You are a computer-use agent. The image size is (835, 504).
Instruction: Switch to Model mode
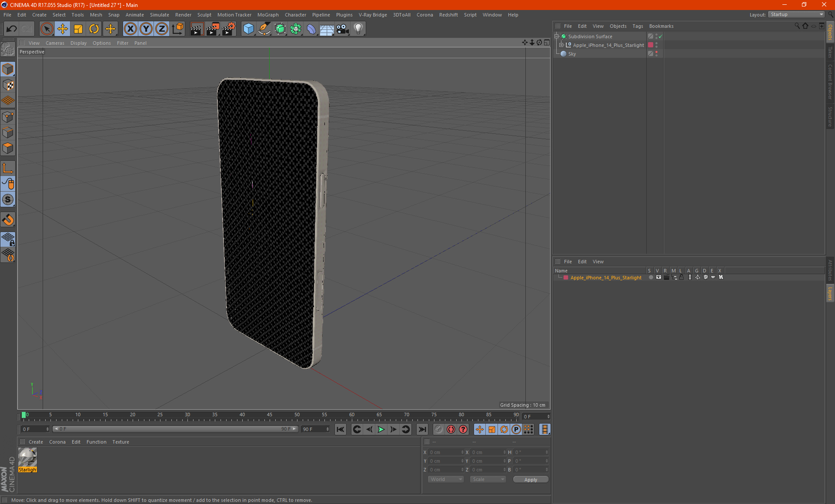click(8, 69)
